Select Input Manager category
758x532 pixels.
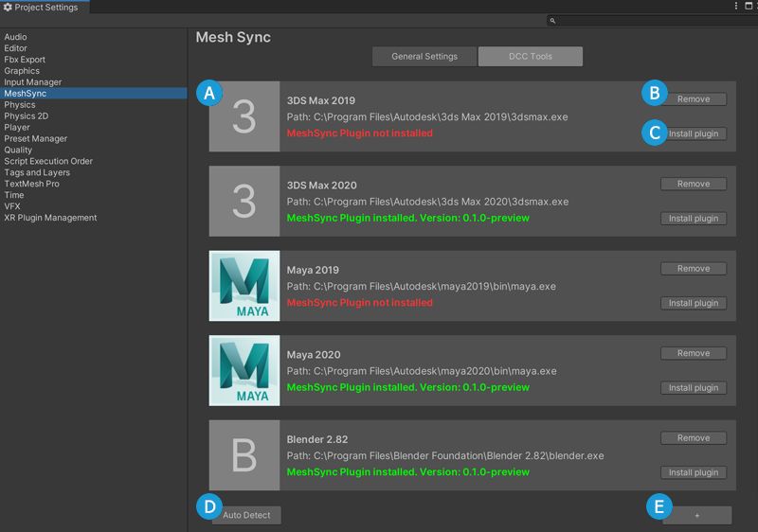click(x=93, y=82)
